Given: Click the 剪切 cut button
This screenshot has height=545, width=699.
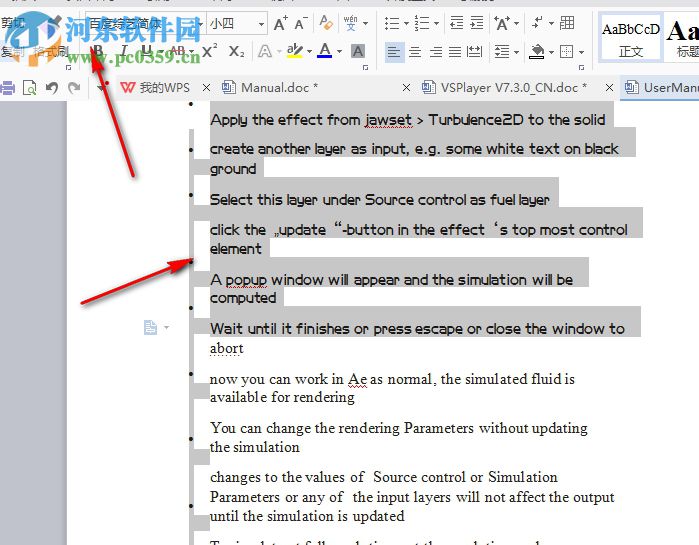Looking at the screenshot, I should 12,23.
